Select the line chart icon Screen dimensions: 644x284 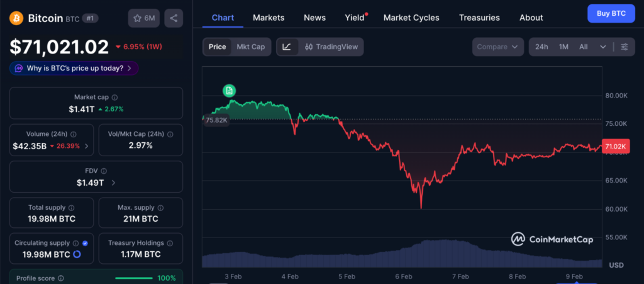click(x=287, y=47)
